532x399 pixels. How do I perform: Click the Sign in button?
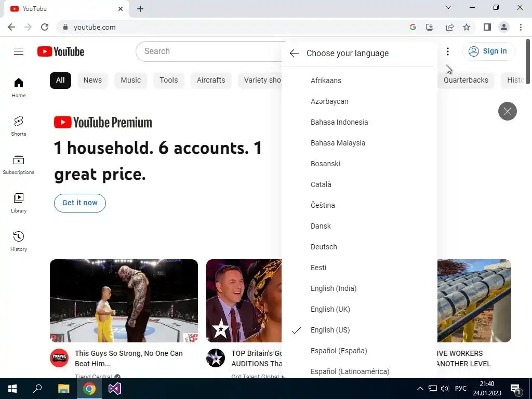(488, 51)
